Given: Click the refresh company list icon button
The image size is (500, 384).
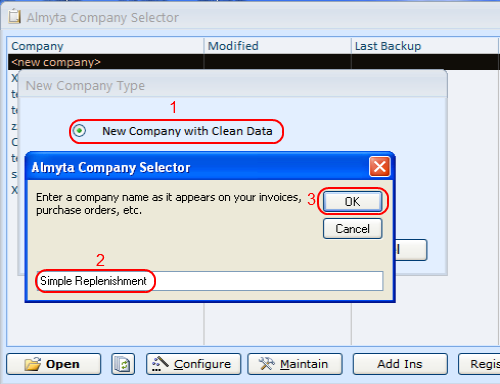Looking at the screenshot, I should 123,364.
